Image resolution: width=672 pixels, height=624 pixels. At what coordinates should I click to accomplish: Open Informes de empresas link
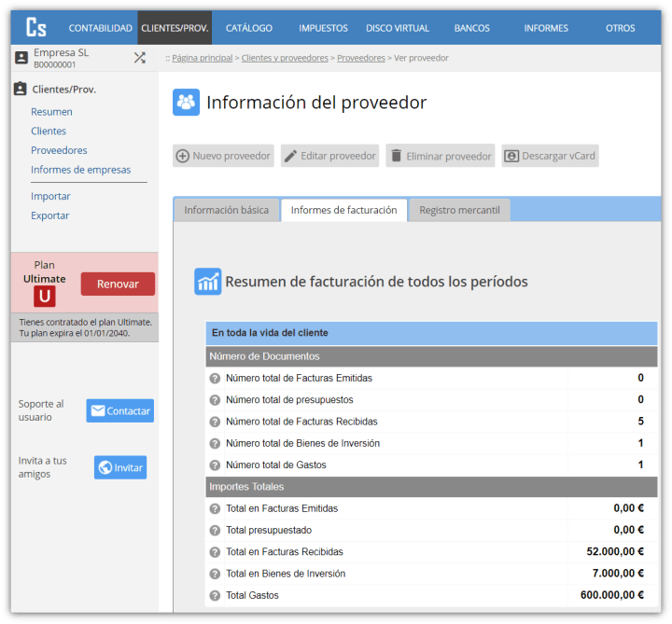(80, 170)
